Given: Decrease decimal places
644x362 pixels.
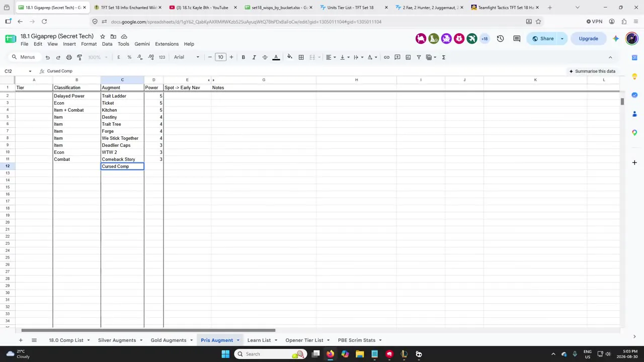Looking at the screenshot, I should (140, 57).
